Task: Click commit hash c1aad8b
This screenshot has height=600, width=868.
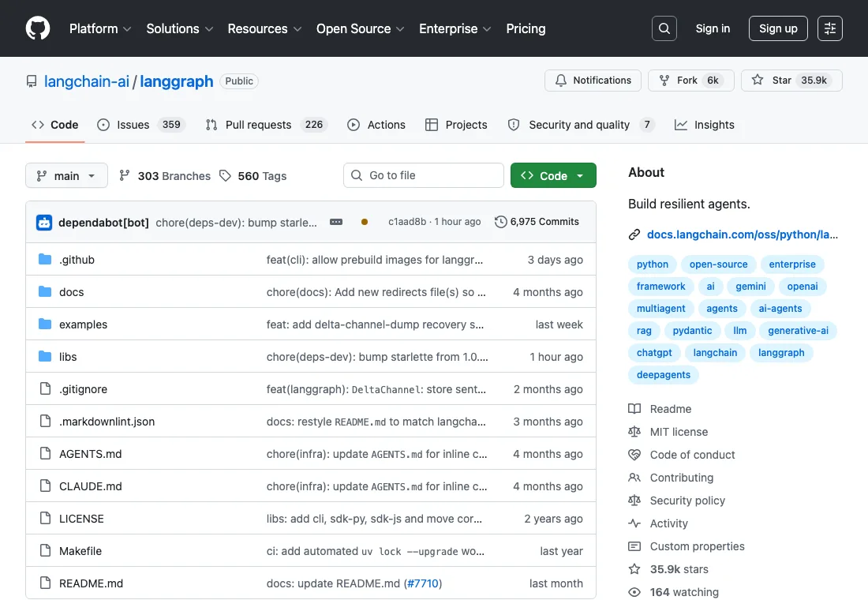Action: point(407,222)
